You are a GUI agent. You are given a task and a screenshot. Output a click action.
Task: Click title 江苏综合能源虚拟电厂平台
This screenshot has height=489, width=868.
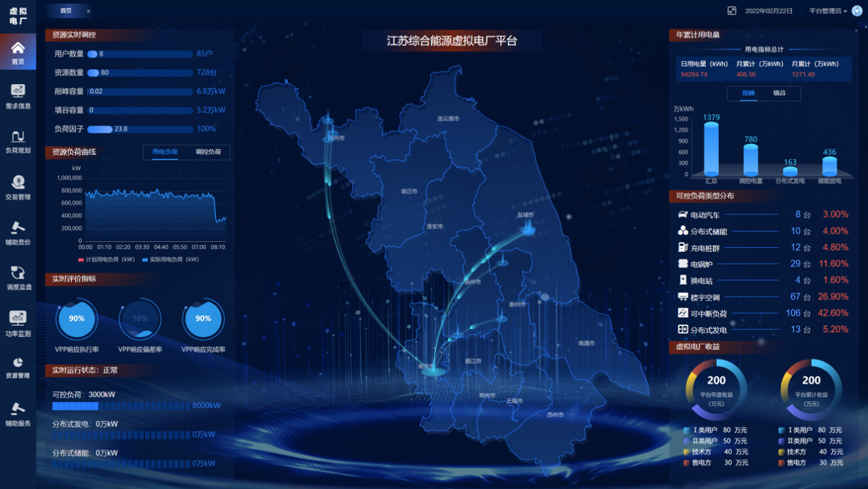click(x=452, y=41)
